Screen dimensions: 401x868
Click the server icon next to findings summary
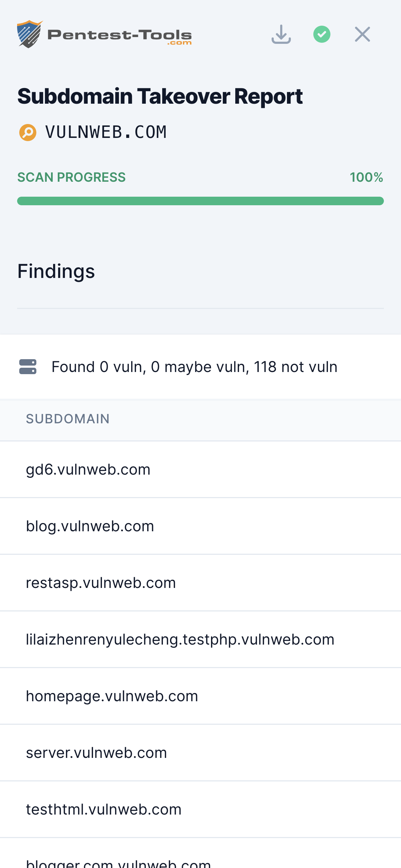29,367
